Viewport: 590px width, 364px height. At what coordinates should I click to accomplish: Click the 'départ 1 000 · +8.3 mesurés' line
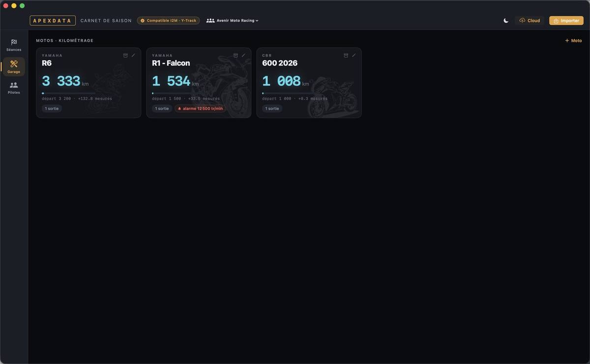(x=295, y=99)
